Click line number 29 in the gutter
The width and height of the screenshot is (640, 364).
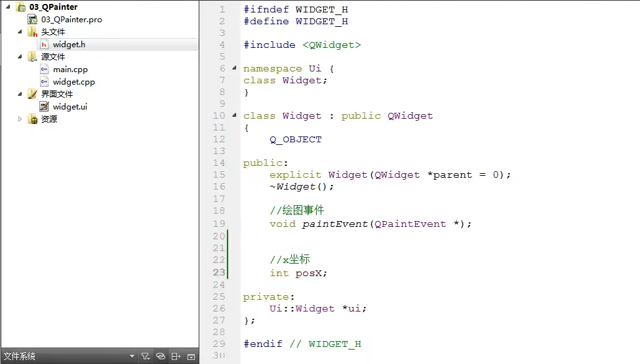[x=219, y=344]
